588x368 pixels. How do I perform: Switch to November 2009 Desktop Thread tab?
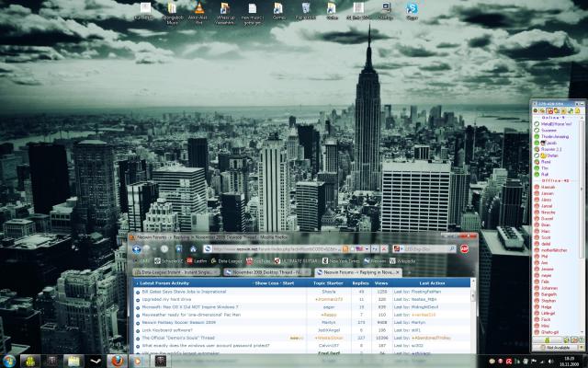[x=267, y=272]
